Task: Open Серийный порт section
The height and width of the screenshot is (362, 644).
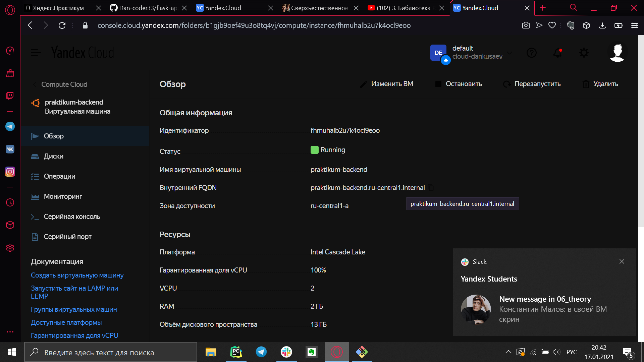Action: tap(85, 237)
